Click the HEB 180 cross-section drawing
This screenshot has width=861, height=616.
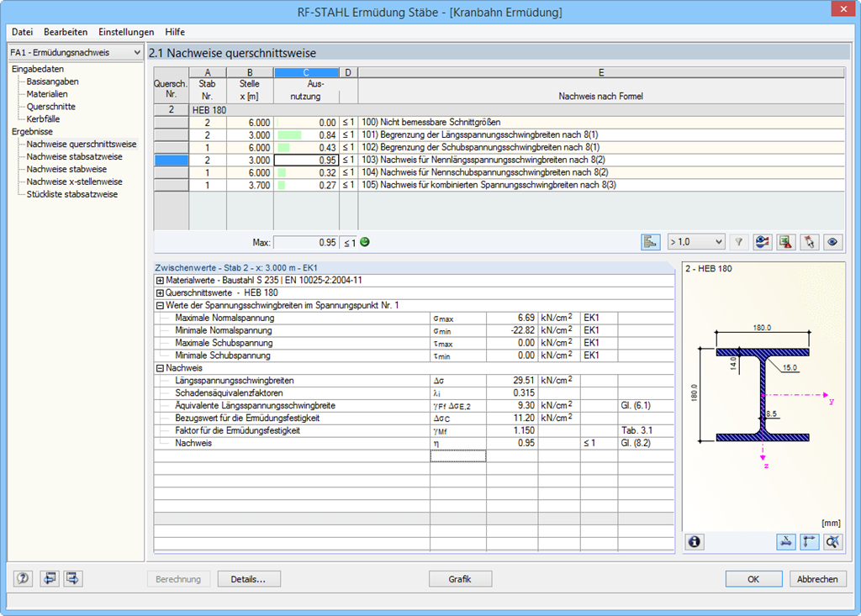pyautogui.click(x=763, y=394)
